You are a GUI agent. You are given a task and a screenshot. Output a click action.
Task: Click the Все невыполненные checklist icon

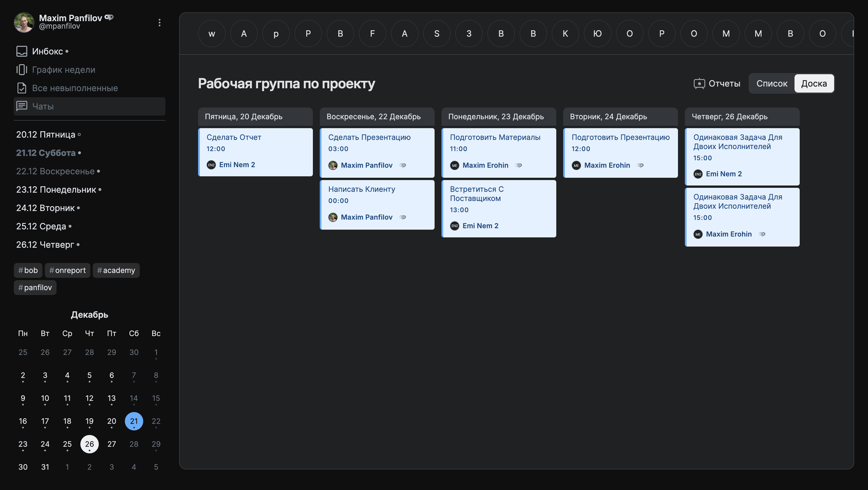click(22, 88)
